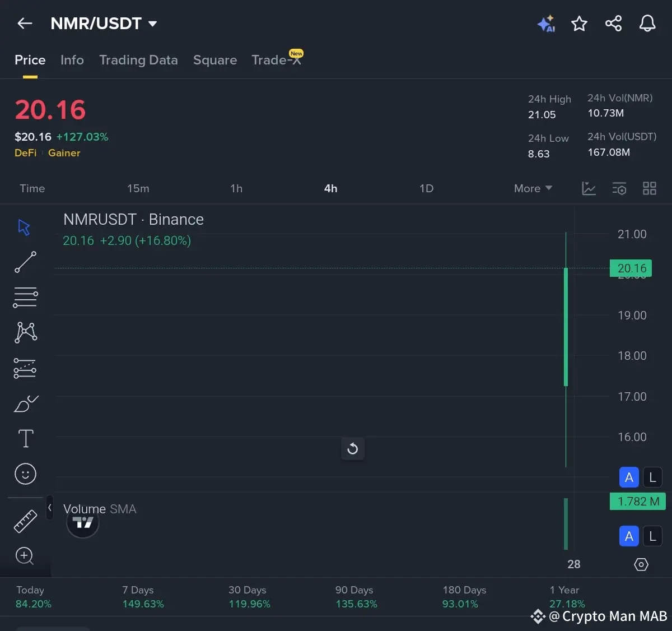Click the 20.16 current price label on axis
The width and height of the screenshot is (672, 631).
coord(631,268)
